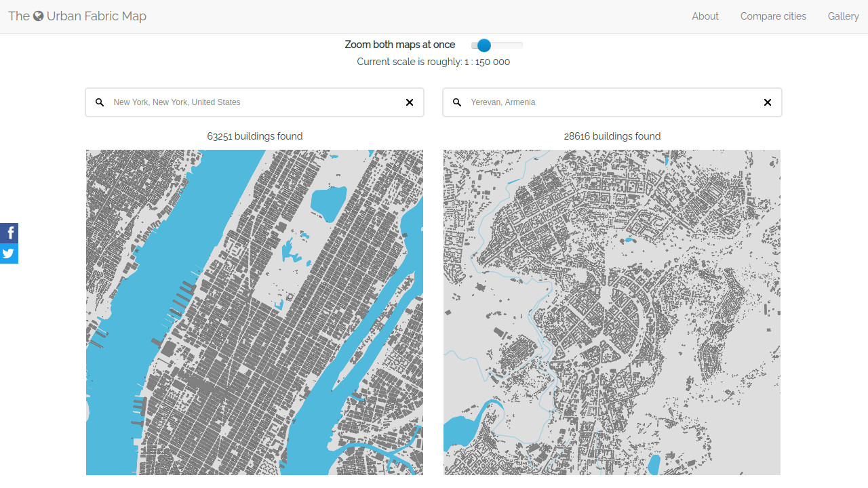Go to Compare cities

773,16
